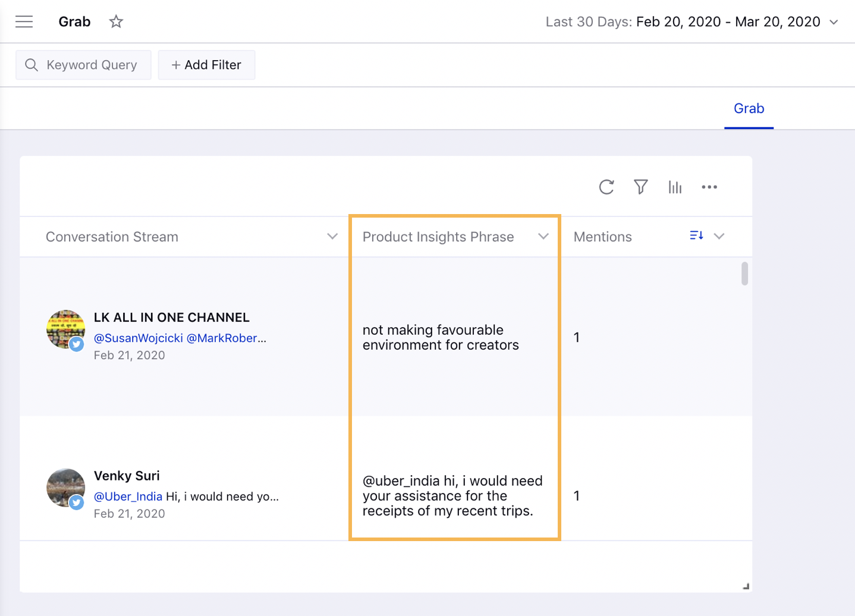
Task: Open Venky Suri profile name
Action: pyautogui.click(x=127, y=476)
